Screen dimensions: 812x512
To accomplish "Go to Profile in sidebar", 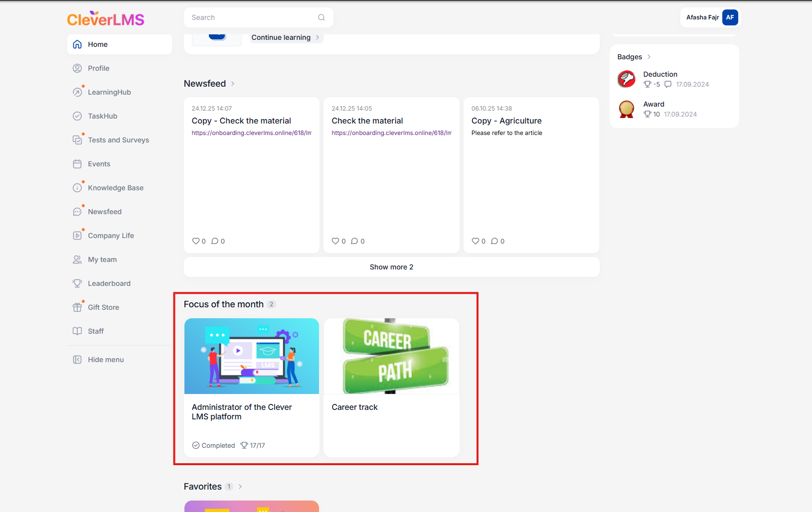I will [120, 68].
